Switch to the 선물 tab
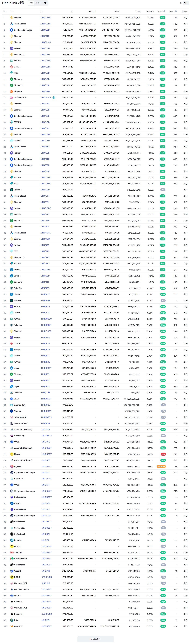 [45, 3]
